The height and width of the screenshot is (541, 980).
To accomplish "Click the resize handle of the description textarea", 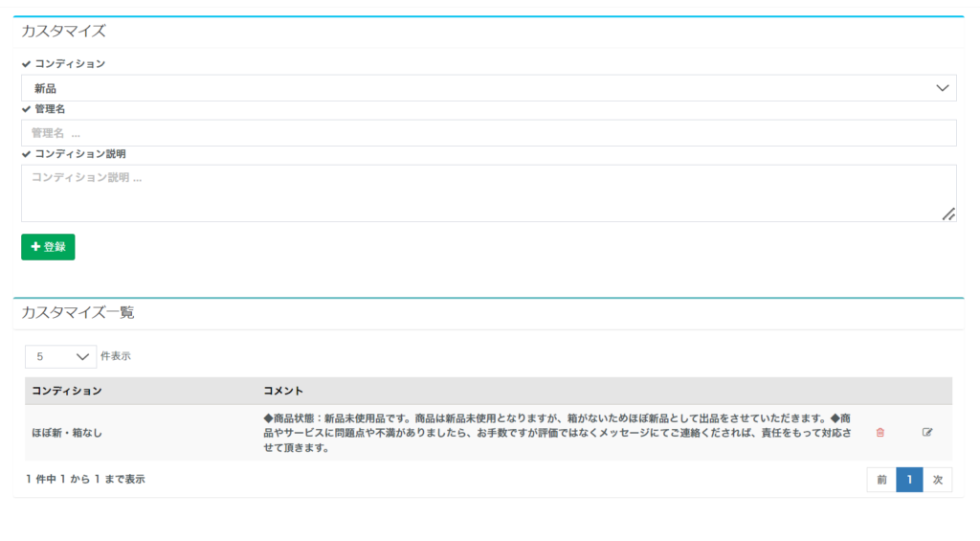I will pyautogui.click(x=948, y=214).
